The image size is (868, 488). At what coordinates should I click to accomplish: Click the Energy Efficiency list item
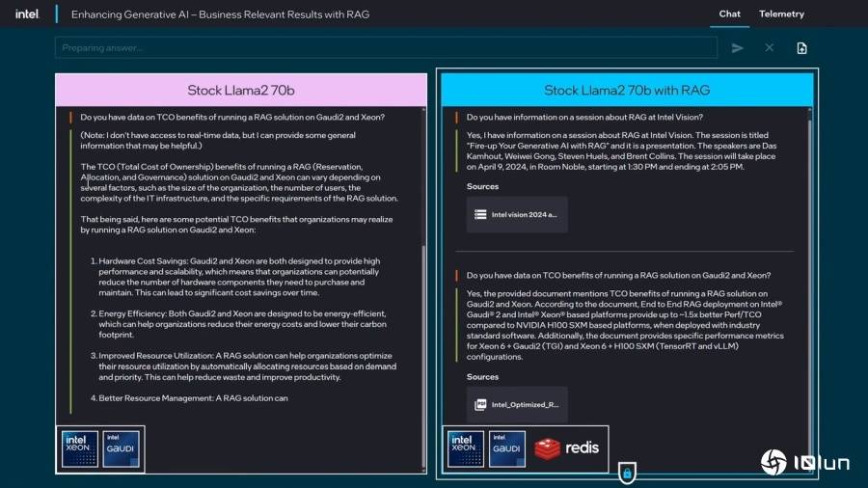239,324
